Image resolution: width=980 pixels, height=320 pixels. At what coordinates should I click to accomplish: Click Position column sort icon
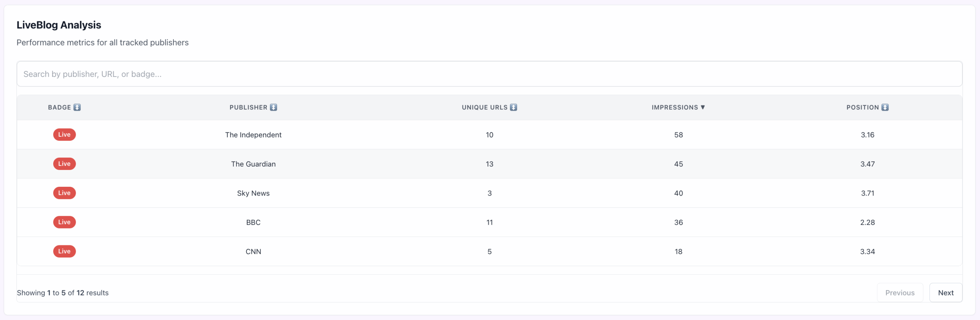pyautogui.click(x=885, y=108)
